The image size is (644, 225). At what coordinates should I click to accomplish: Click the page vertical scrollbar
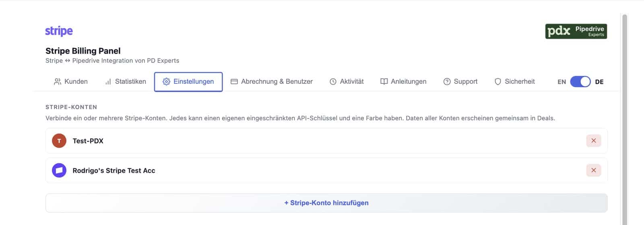pos(625,119)
